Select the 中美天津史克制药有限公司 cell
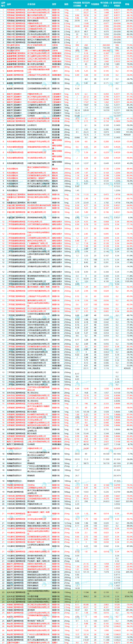This screenshot has width=133, height=644. (x=39, y=163)
